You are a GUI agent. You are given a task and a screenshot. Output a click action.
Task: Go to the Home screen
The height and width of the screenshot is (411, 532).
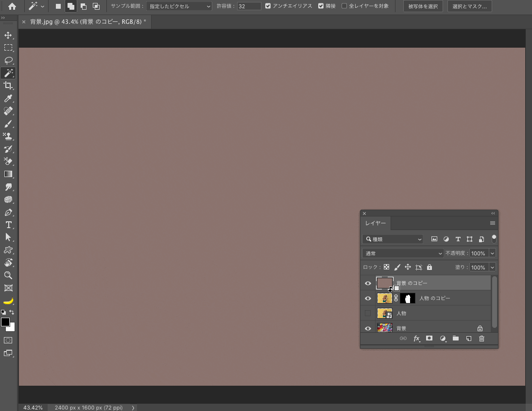(x=12, y=6)
